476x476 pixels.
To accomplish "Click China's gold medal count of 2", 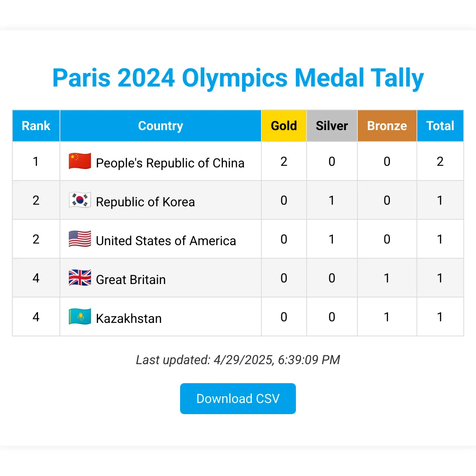I will tap(284, 161).
